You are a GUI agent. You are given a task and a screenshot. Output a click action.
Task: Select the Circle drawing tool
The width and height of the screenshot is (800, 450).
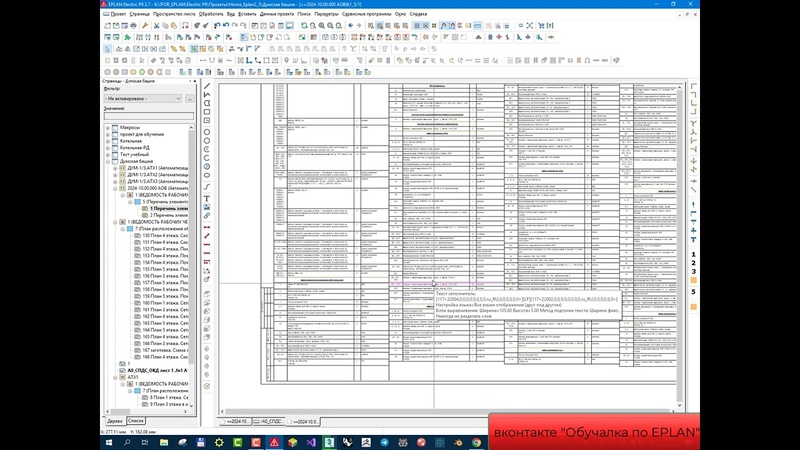coord(207,132)
